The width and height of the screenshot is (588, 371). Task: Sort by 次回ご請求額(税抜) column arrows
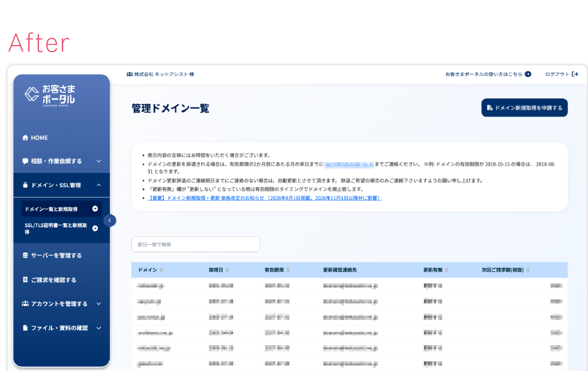coord(528,270)
